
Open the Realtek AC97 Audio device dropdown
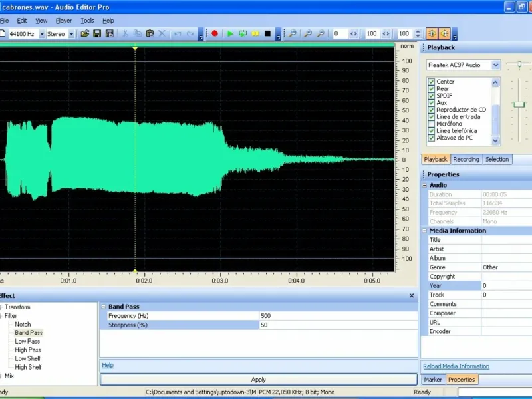click(x=495, y=65)
